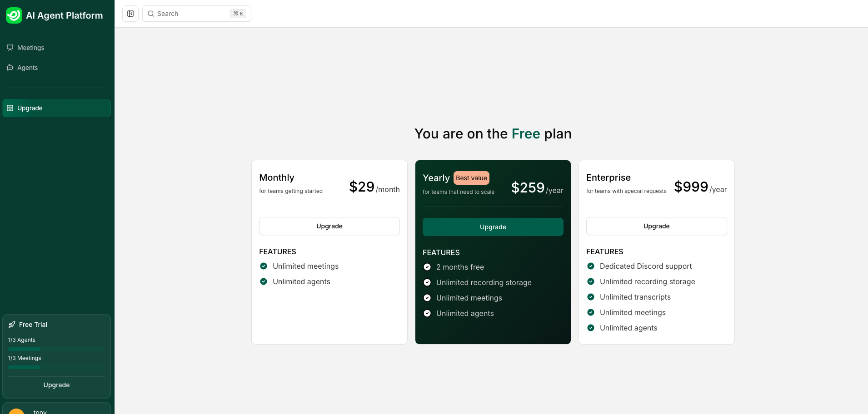
Task: Click check icon beside Enterprise Unlimited recording storage
Action: coord(591,281)
